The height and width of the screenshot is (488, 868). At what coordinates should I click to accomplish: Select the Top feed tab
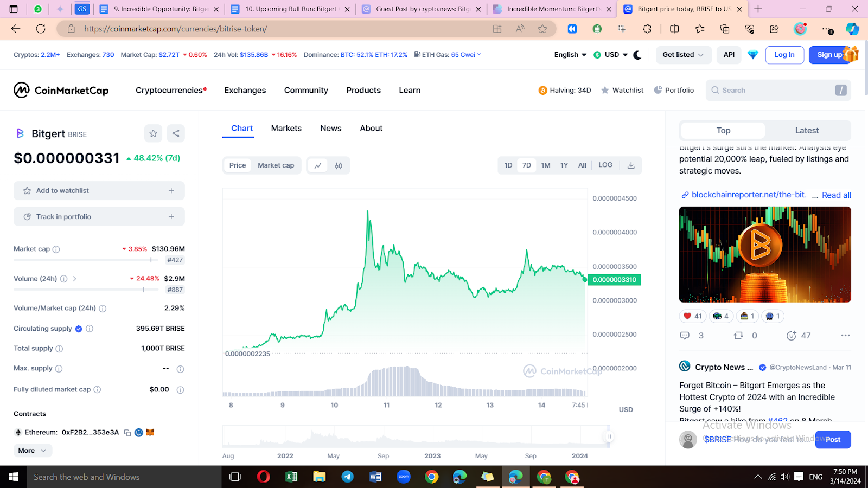click(x=723, y=131)
